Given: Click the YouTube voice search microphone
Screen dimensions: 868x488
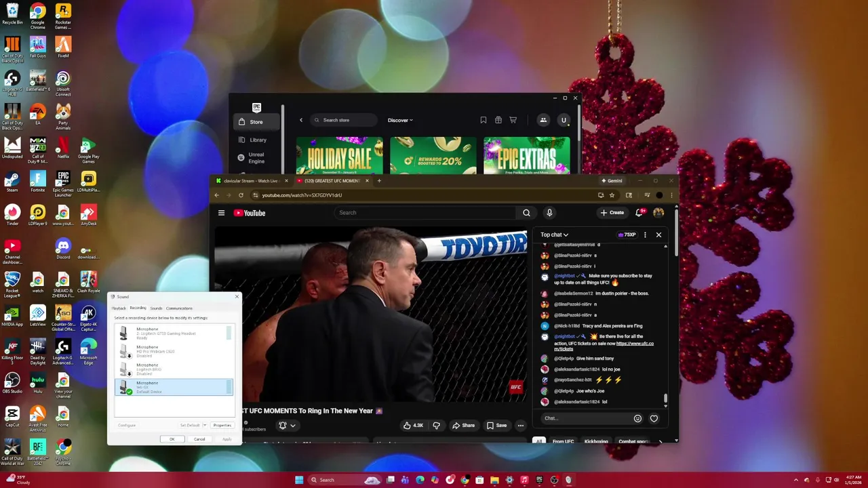Looking at the screenshot, I should [549, 213].
